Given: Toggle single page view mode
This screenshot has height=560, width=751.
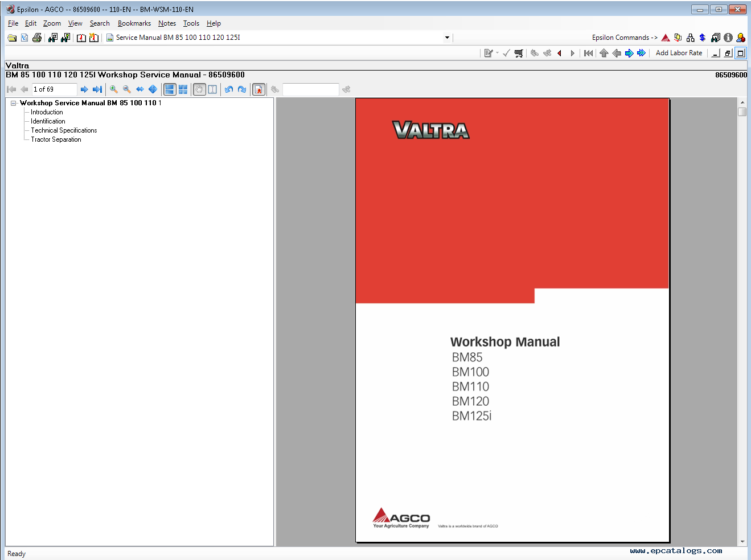Looking at the screenshot, I should pos(170,89).
